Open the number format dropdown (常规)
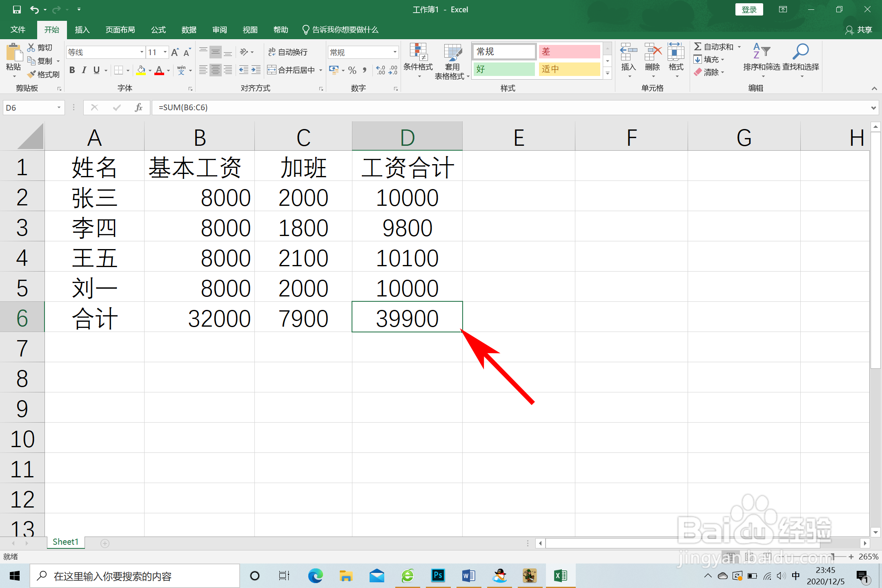The height and width of the screenshot is (588, 882). click(x=395, y=52)
